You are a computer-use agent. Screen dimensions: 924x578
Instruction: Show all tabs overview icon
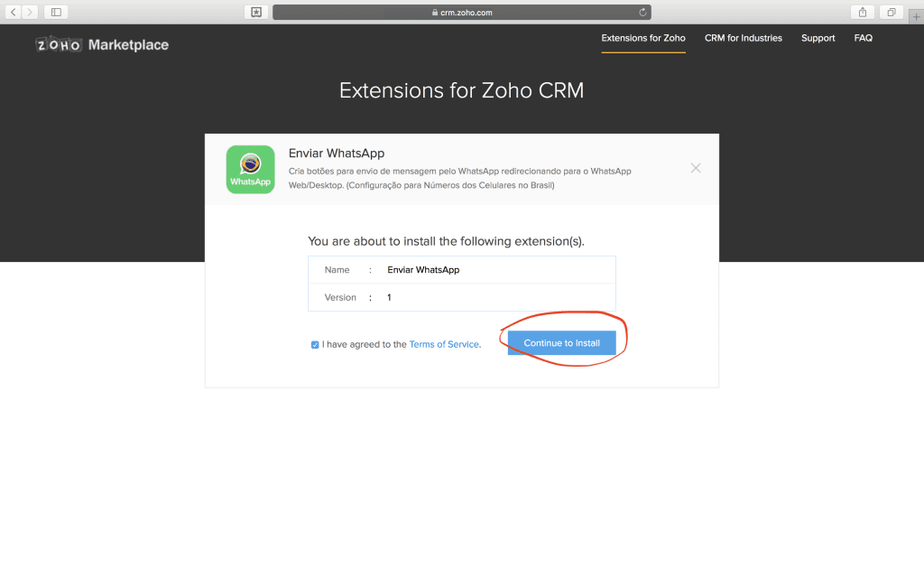tap(890, 12)
